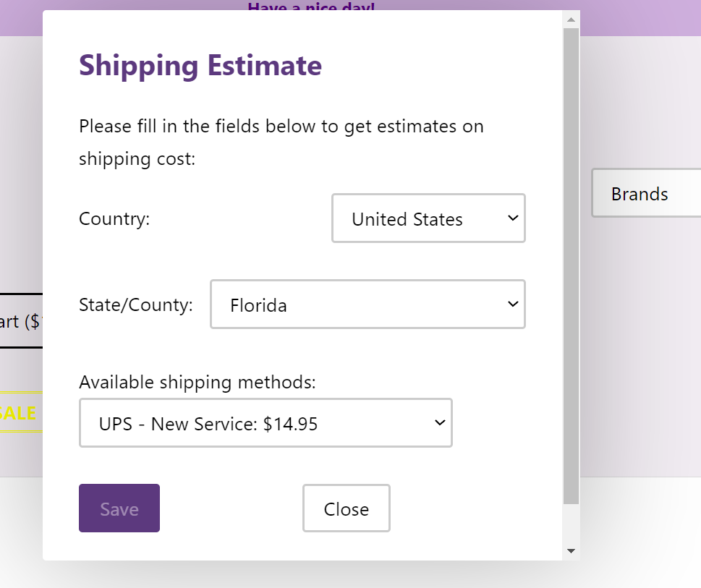Open the Country dropdown showing United States

(x=428, y=218)
